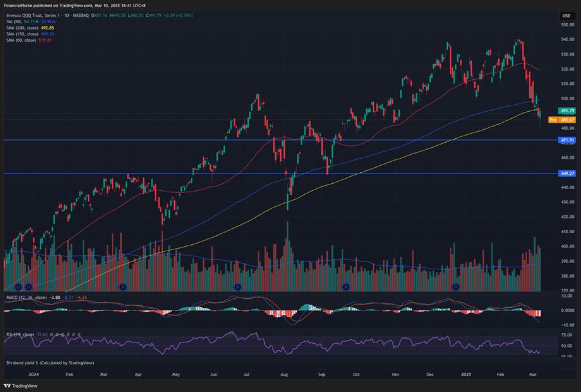
Task: Click the 420.00 price axis label
Action: tap(568, 217)
